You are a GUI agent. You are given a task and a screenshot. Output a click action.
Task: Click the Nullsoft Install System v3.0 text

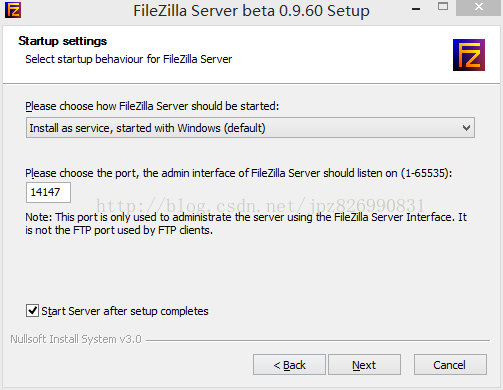click(76, 339)
